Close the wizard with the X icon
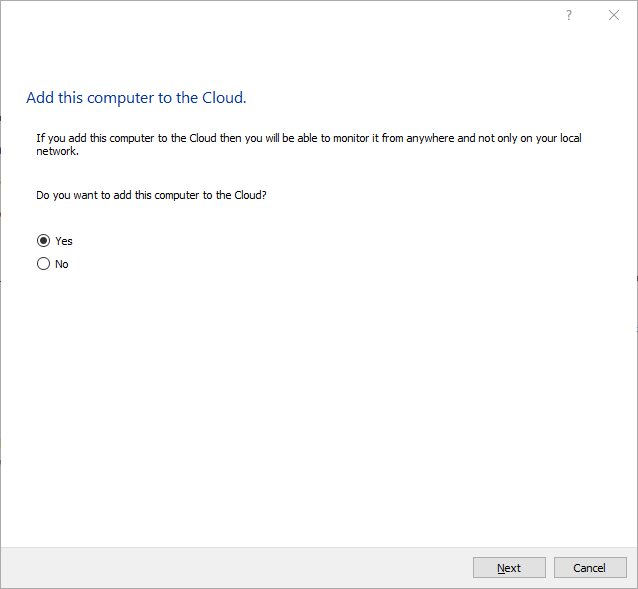Image resolution: width=638 pixels, height=589 pixels. pos(613,15)
